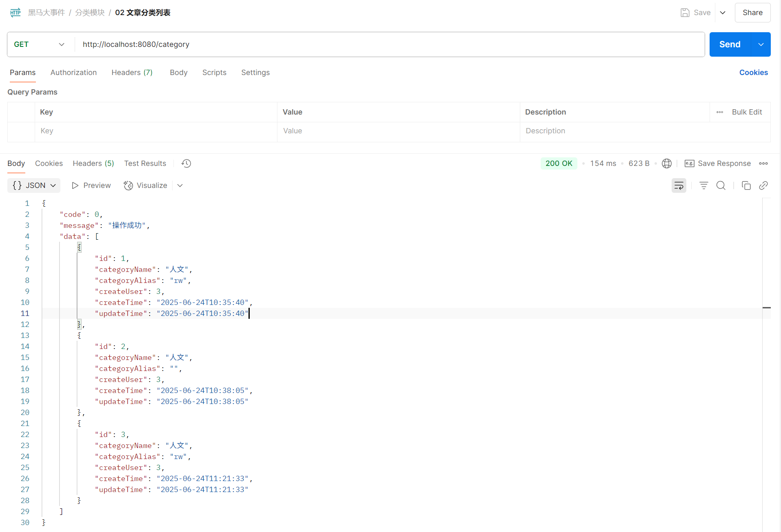Copy the response body to clipboard
This screenshot has height=532, width=781.
746,185
